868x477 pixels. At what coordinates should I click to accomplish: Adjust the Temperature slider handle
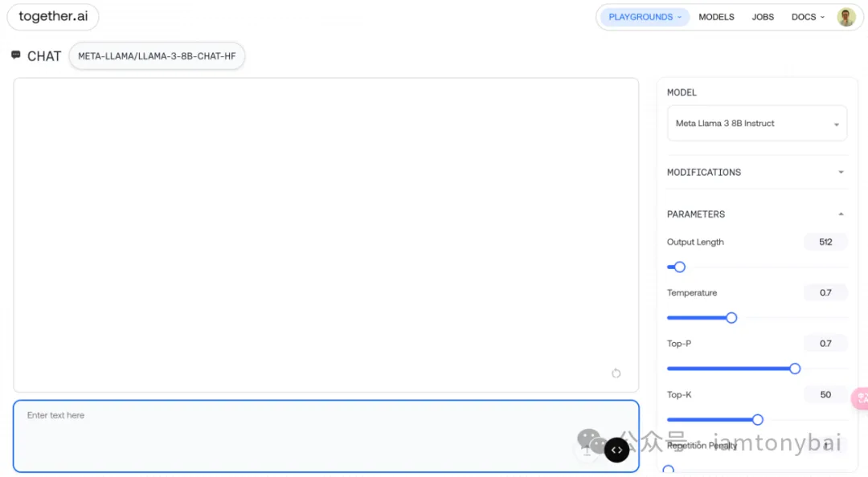click(731, 318)
